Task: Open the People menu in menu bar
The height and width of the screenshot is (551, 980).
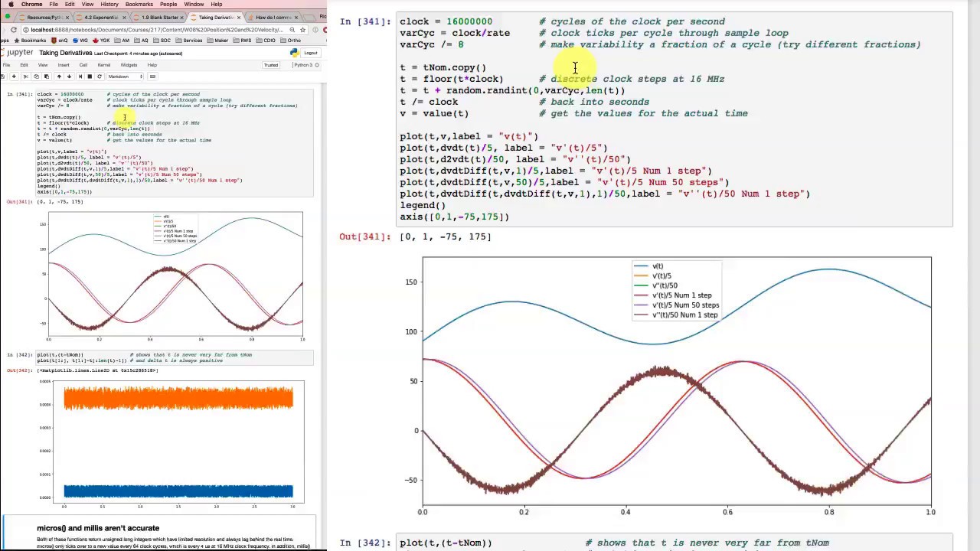Action: pos(168,4)
